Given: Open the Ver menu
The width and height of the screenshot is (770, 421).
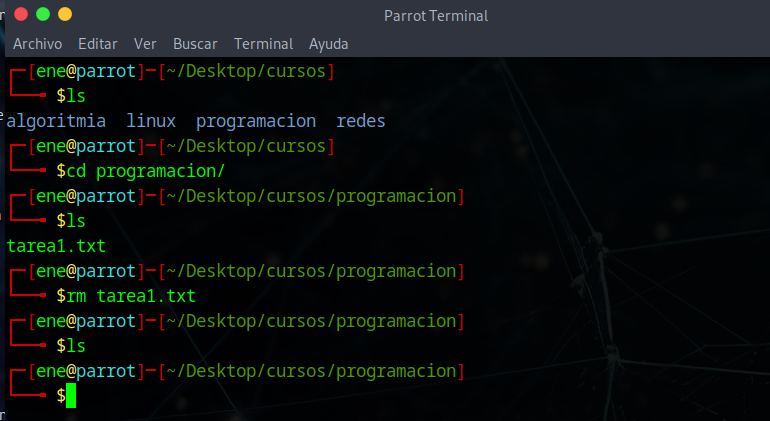Looking at the screenshot, I should tap(145, 44).
